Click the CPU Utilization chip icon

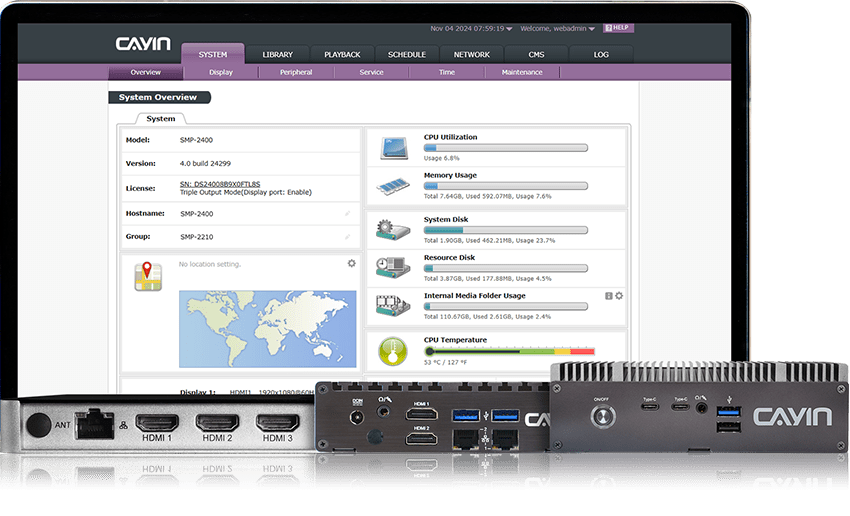(393, 149)
